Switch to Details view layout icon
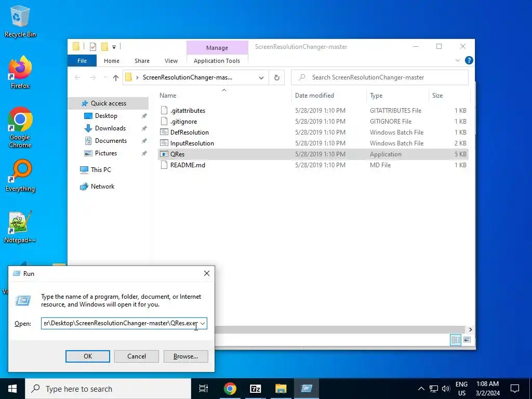 click(456, 340)
